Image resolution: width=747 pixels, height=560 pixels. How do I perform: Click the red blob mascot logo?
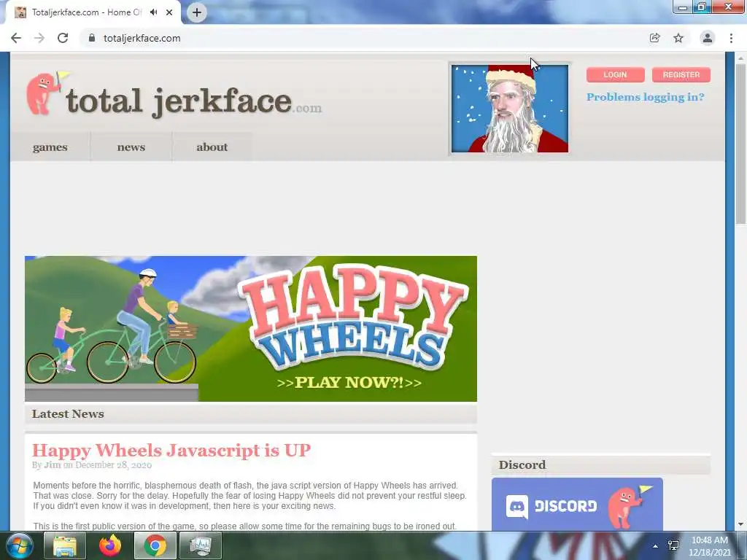47,93
